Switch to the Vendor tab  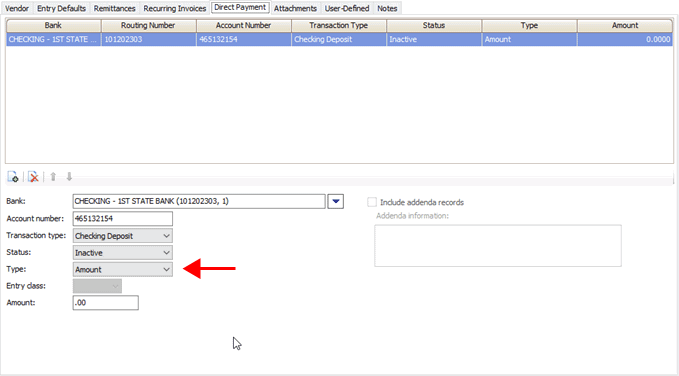(17, 8)
